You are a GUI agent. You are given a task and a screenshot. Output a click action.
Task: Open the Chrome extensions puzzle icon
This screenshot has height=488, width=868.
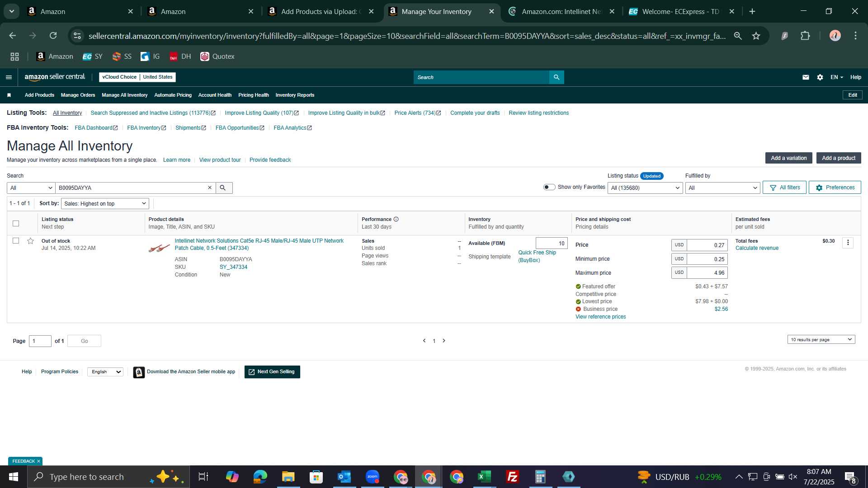(805, 36)
